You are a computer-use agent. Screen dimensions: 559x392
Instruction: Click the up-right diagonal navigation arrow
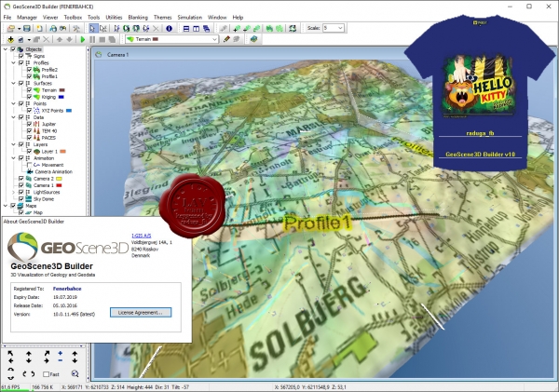pyautogui.click(x=47, y=353)
